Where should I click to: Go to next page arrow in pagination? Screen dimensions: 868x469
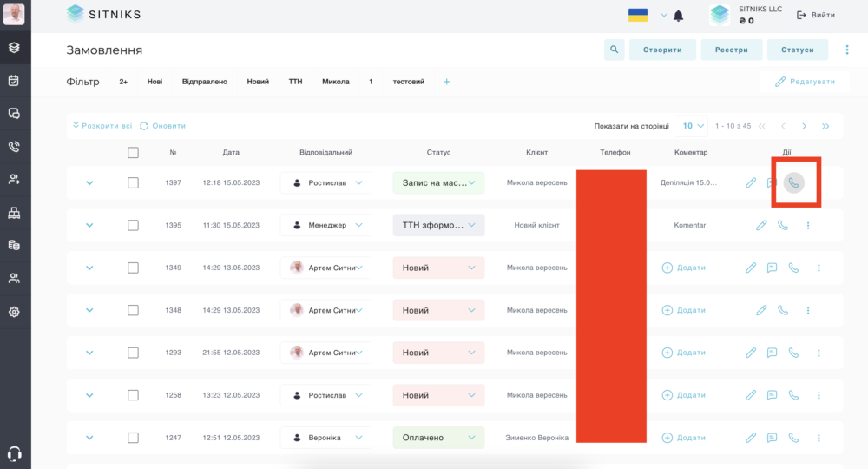pyautogui.click(x=805, y=126)
